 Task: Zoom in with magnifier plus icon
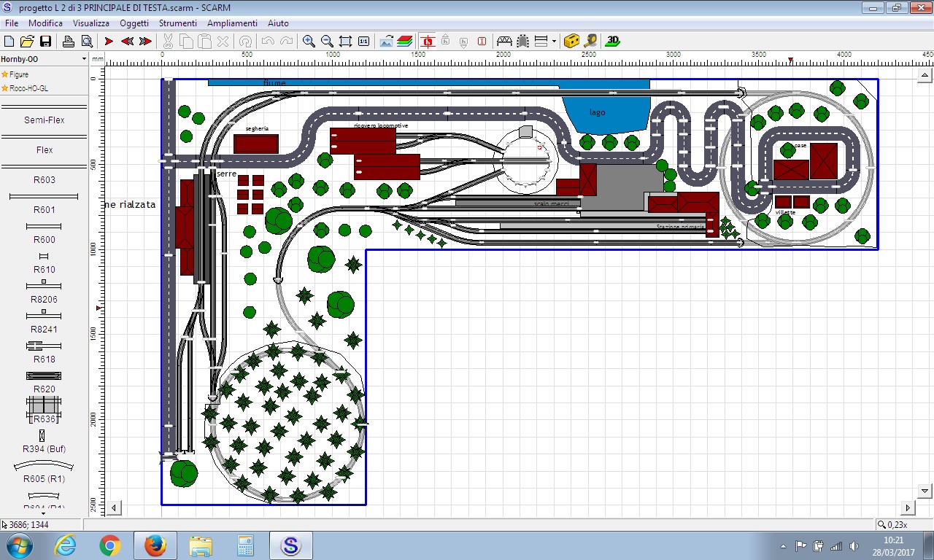(309, 42)
